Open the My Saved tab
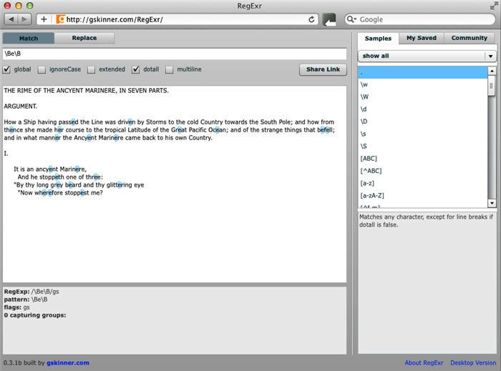The width and height of the screenshot is (501, 371). 421,38
